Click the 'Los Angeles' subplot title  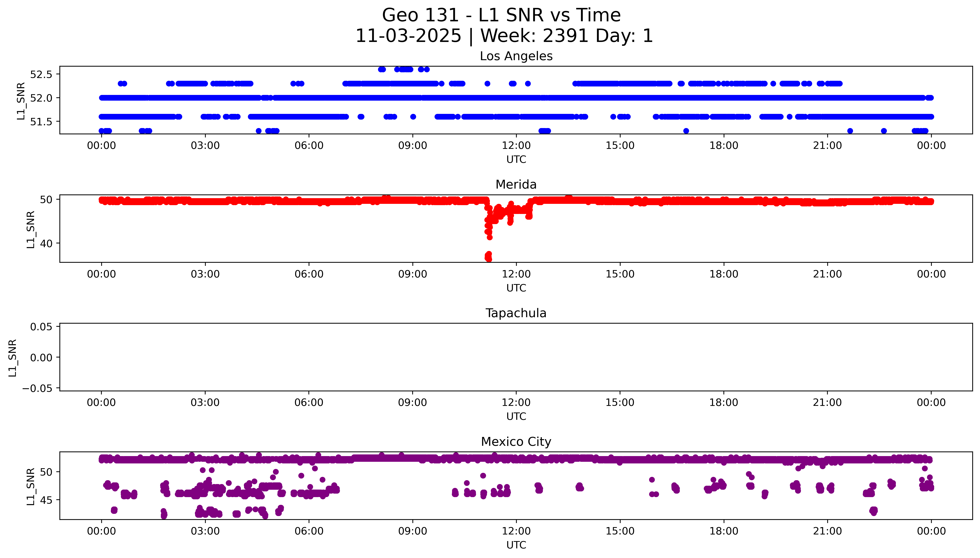(x=516, y=56)
